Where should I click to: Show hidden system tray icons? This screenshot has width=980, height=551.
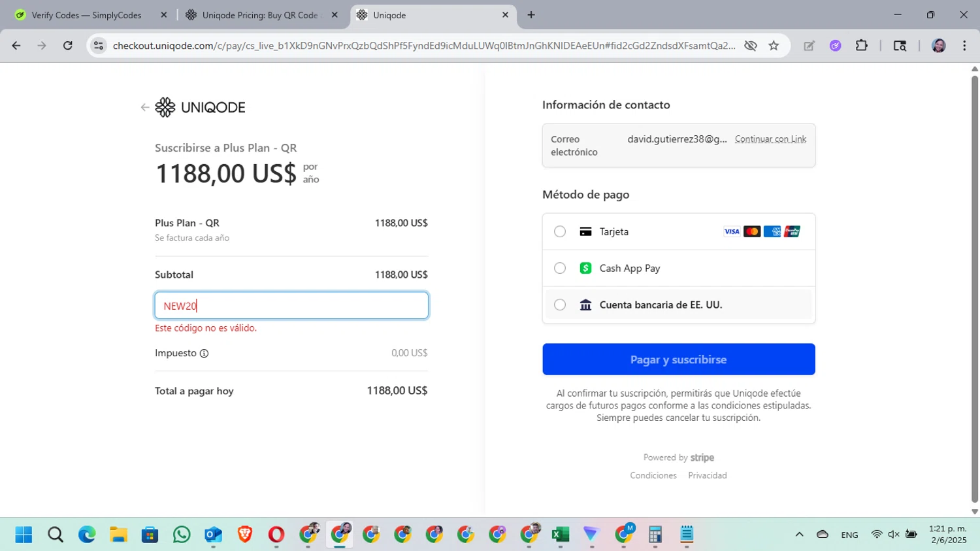[799, 535]
